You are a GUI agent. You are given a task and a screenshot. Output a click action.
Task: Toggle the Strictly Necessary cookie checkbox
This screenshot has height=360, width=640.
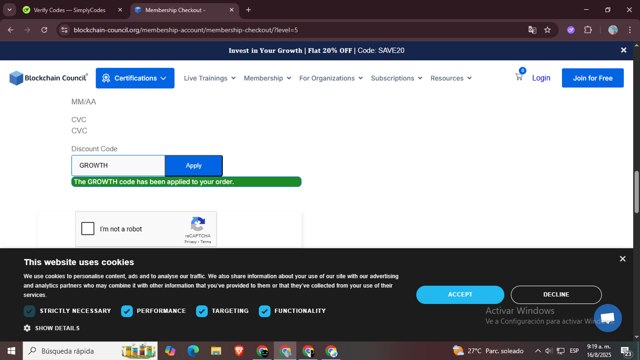tap(29, 311)
